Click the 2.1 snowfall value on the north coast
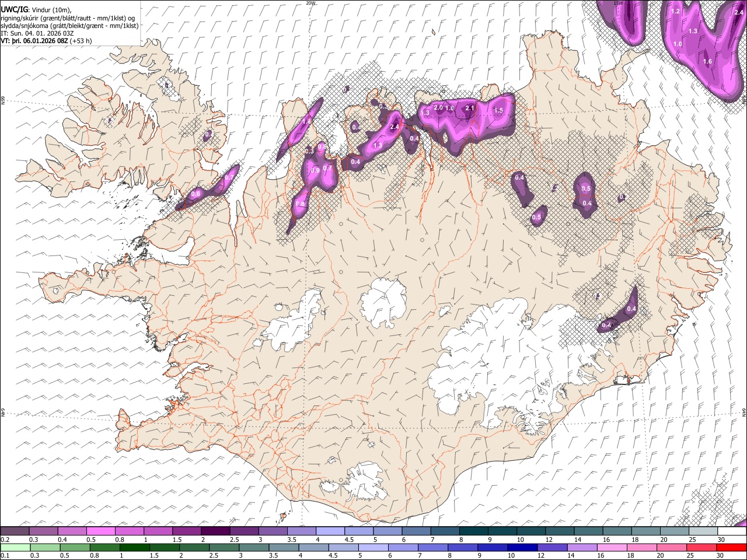 [x=470, y=108]
